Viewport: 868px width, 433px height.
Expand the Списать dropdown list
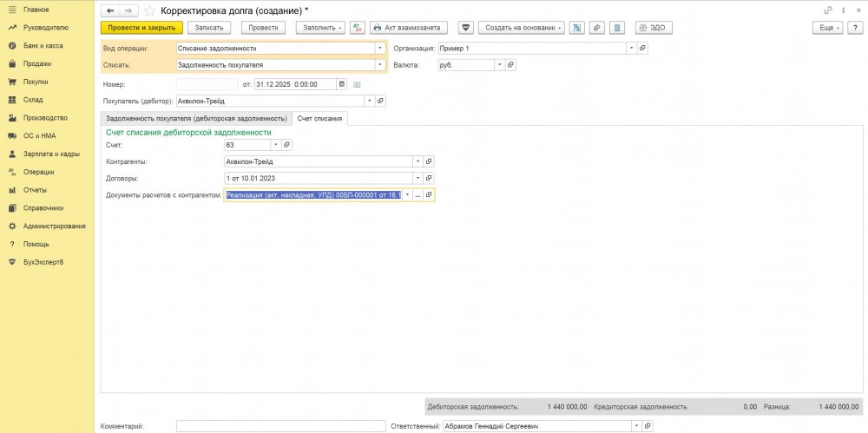pyautogui.click(x=380, y=65)
